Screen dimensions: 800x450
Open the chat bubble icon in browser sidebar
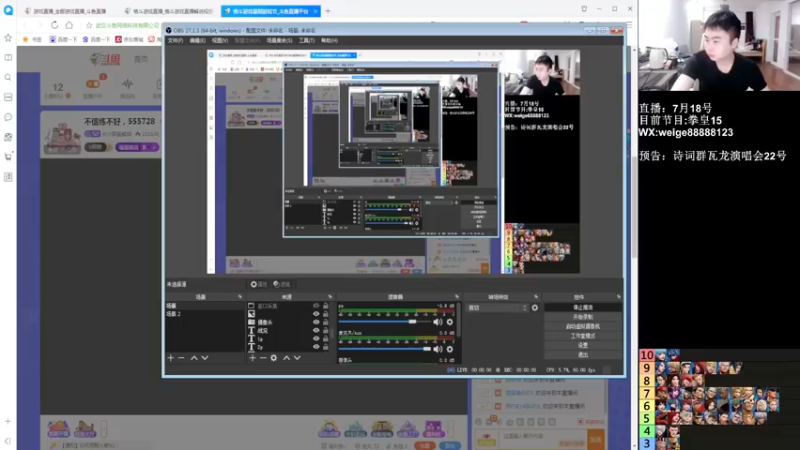[8, 117]
